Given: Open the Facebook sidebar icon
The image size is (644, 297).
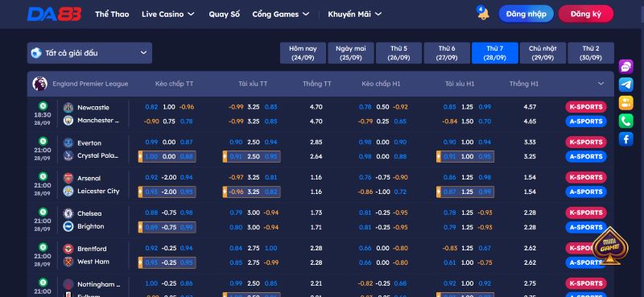Looking at the screenshot, I should click(626, 139).
